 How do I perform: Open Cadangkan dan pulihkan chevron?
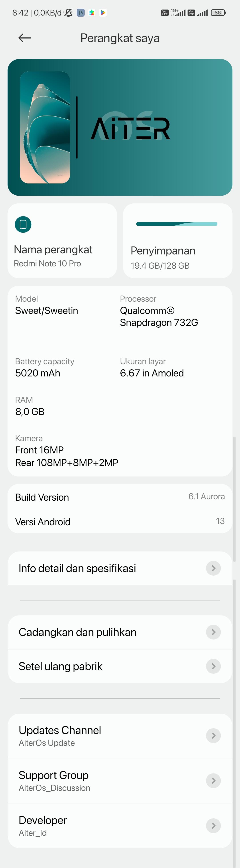click(213, 632)
